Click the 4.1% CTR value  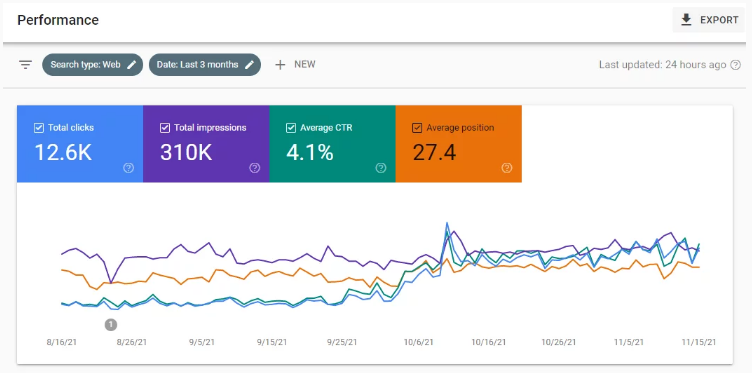310,152
